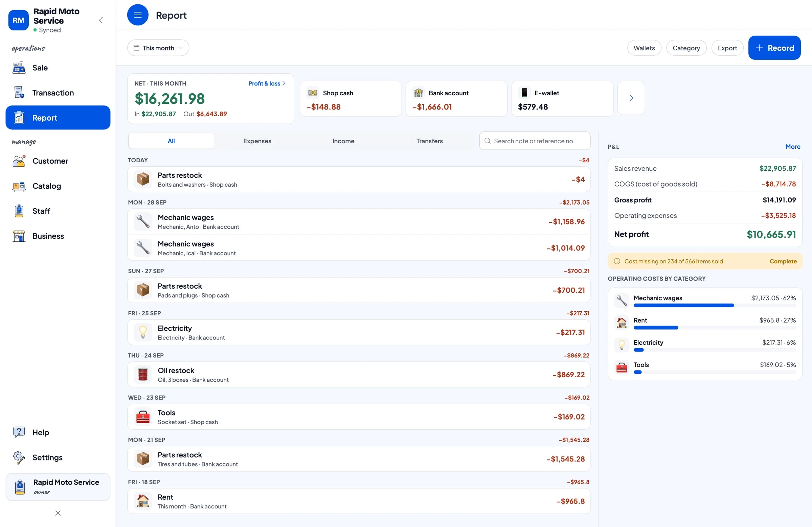Switch to the Expenses tab
This screenshot has width=812, height=527.
click(257, 141)
